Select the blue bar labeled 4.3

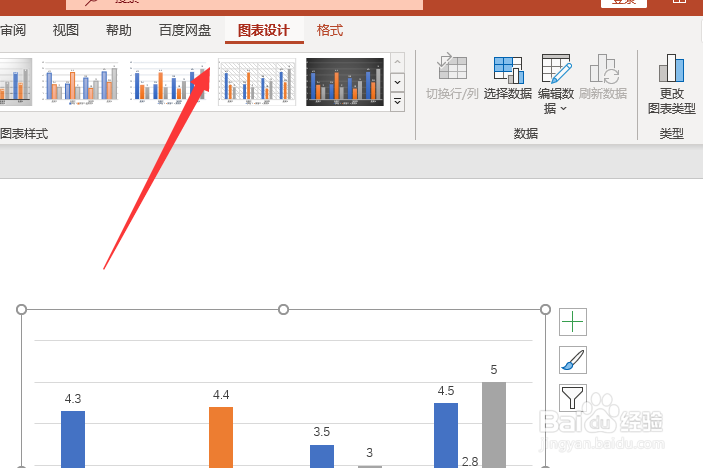[x=73, y=439]
